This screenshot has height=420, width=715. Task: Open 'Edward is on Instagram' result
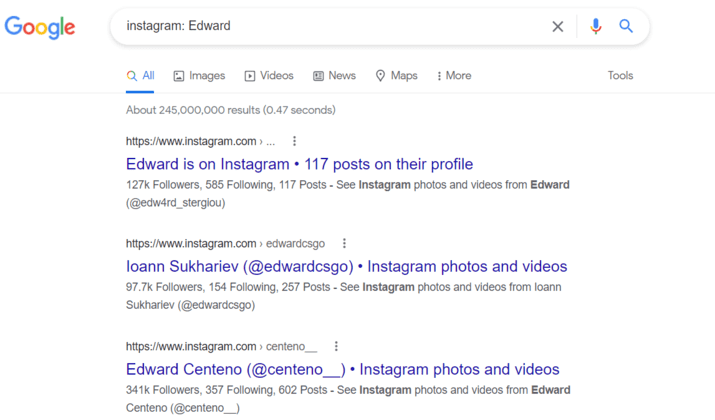pos(299,164)
